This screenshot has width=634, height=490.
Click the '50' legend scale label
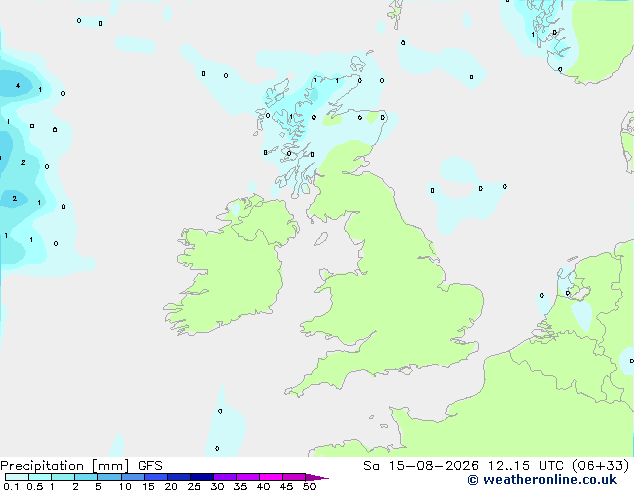[x=309, y=486]
